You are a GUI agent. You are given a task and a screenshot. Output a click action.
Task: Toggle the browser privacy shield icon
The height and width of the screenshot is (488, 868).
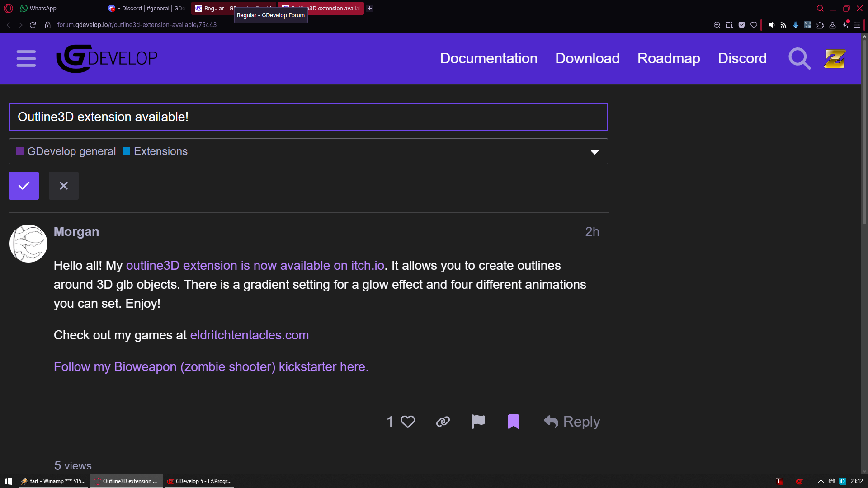click(x=741, y=25)
